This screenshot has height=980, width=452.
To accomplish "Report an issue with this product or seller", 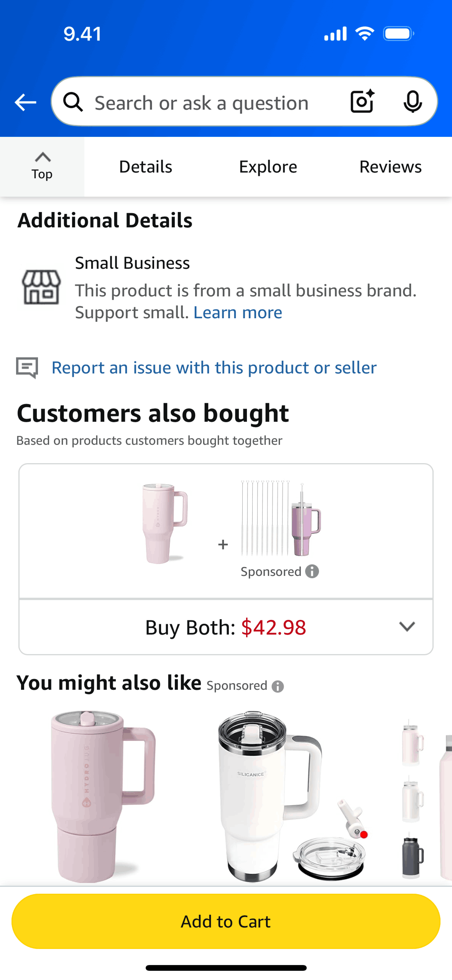I will 214,368.
